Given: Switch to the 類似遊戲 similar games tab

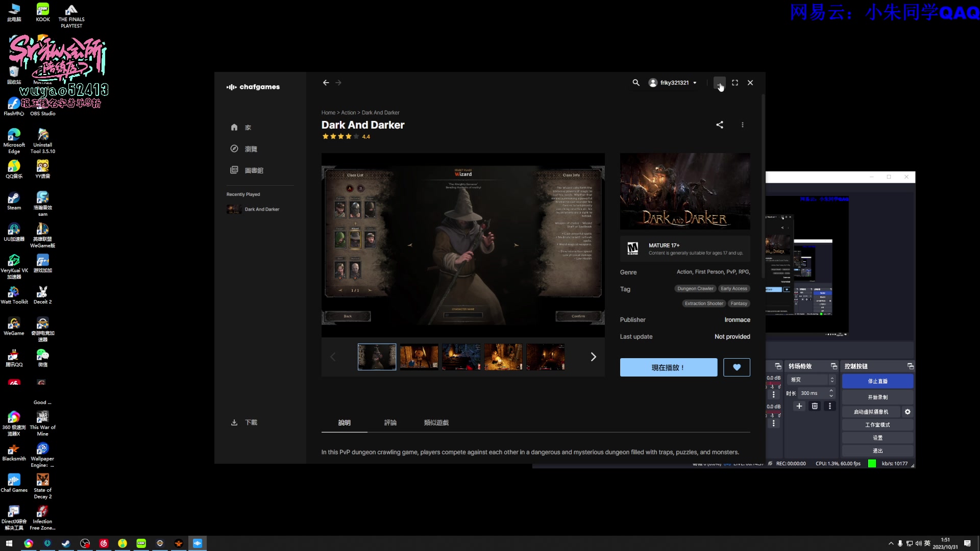Looking at the screenshot, I should (x=436, y=423).
